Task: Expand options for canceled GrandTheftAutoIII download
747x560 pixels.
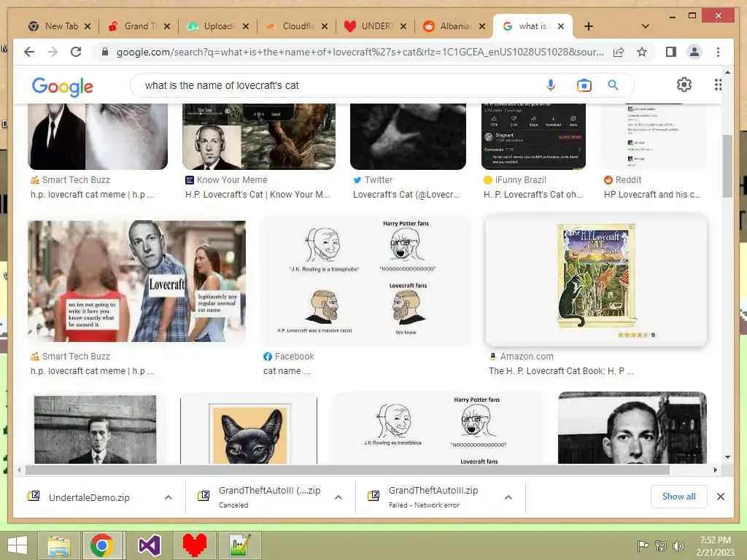Action: click(x=338, y=497)
